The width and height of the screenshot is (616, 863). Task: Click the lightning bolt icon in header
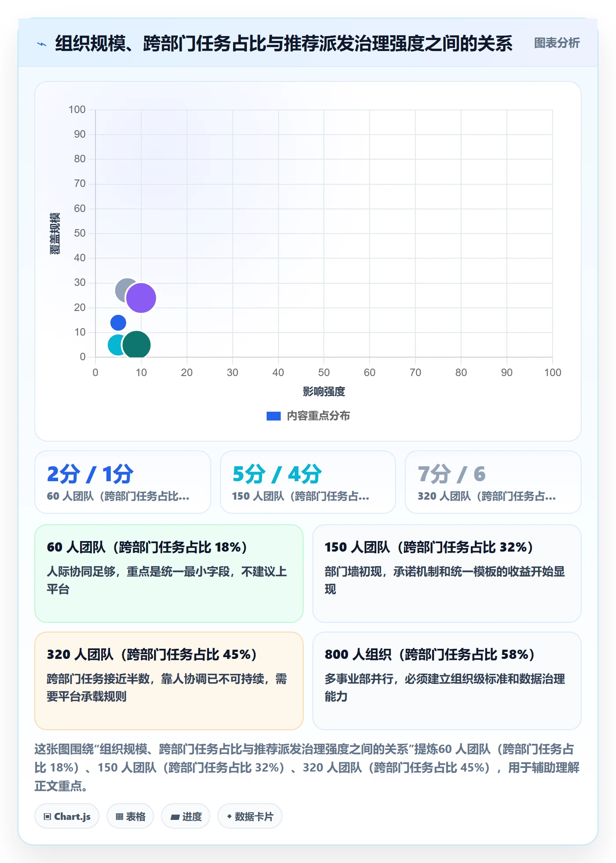pyautogui.click(x=42, y=44)
